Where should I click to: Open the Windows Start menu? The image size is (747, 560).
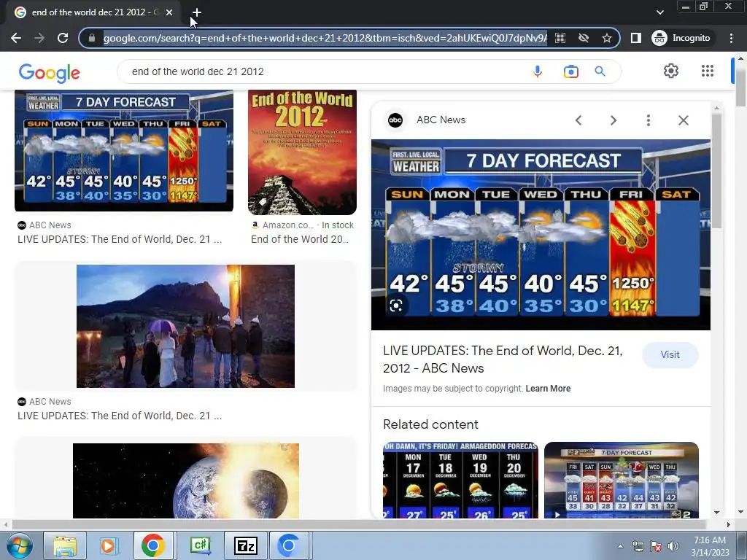pos(20,545)
